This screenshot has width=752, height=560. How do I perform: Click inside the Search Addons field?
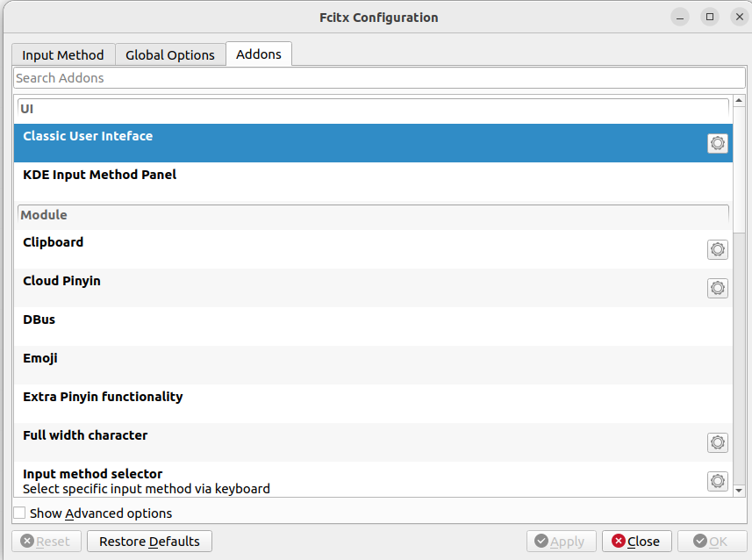(x=377, y=78)
